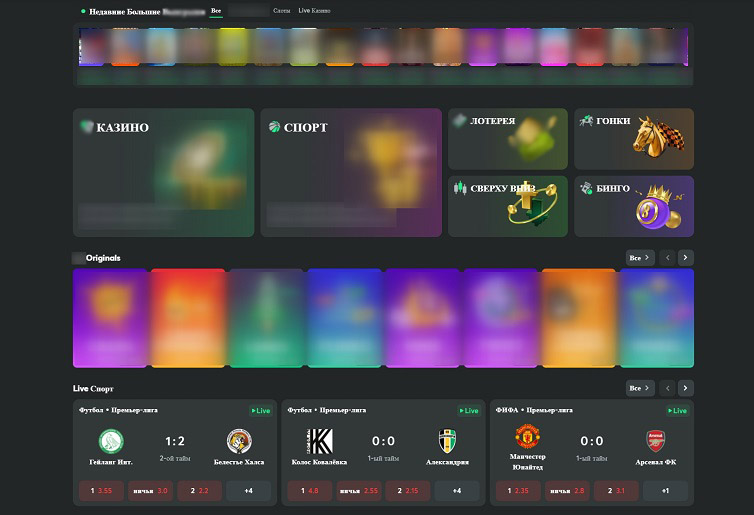This screenshot has width=754, height=515.
Task: Pick the ничья 2.8 odds on Manchester match
Action: 567,491
